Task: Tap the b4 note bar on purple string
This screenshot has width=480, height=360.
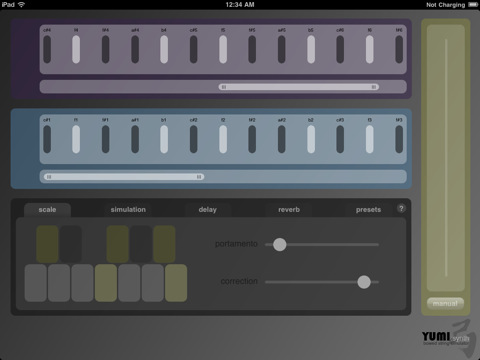Action: pos(164,49)
